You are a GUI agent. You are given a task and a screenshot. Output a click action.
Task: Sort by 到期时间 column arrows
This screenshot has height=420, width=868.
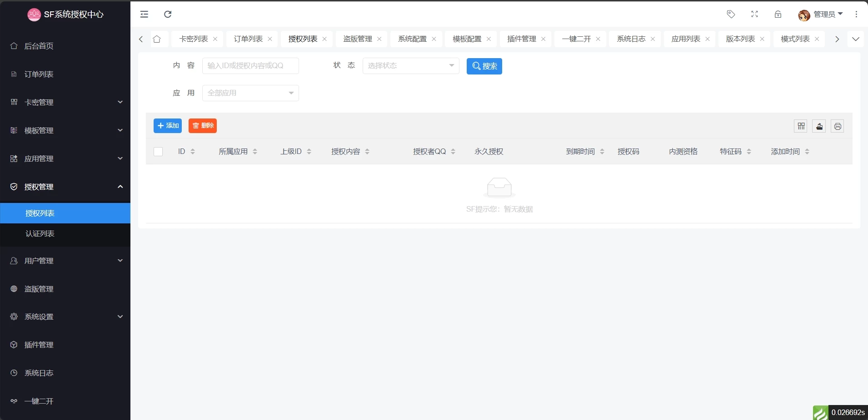[602, 152]
